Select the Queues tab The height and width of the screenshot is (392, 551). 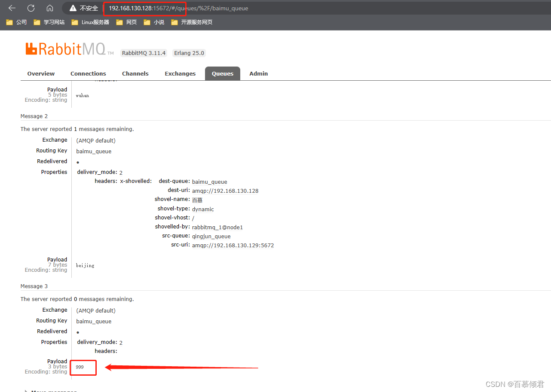click(x=222, y=73)
